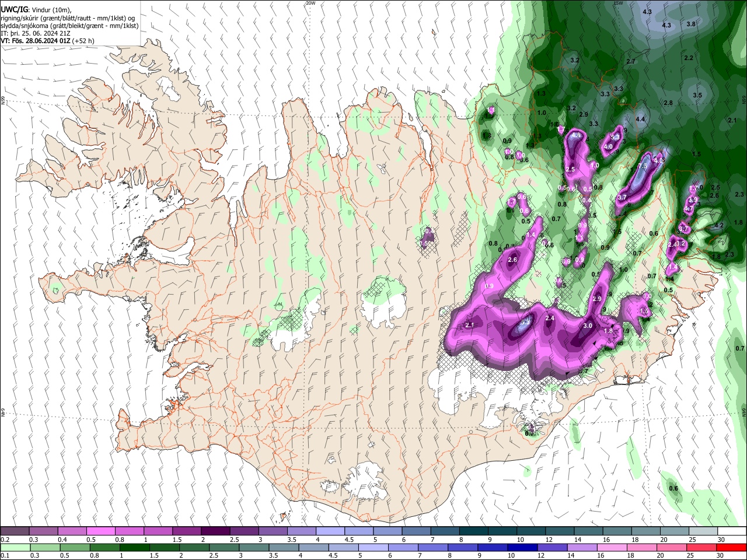Pick the dusky purple swatch starting at 0.2

click(15, 531)
